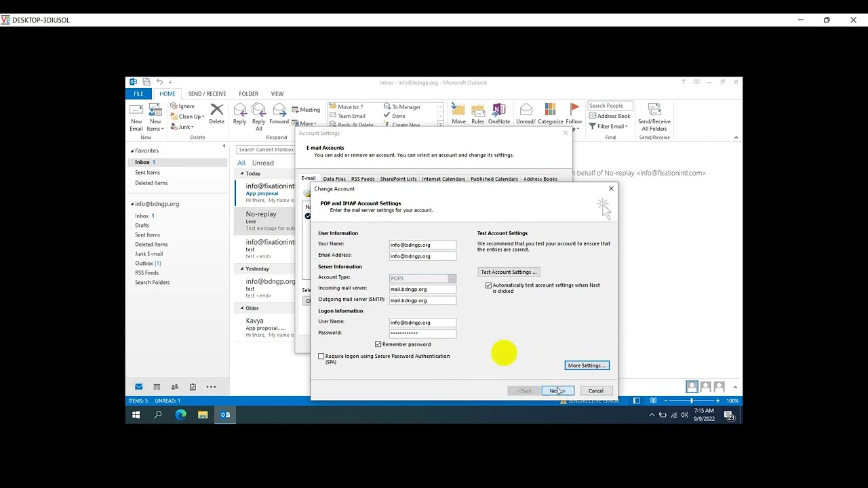Close the Change Account dialog

[x=611, y=188]
